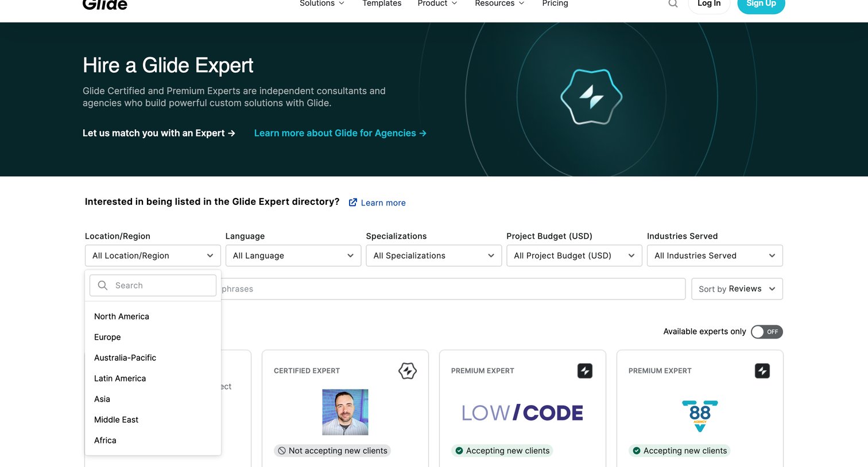
Task: Click the magnifier icon in region search box
Action: [103, 285]
